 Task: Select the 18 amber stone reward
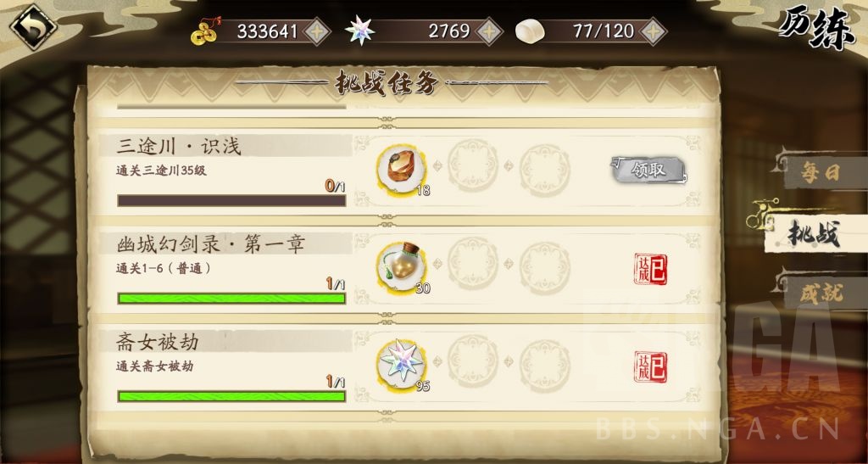(402, 168)
